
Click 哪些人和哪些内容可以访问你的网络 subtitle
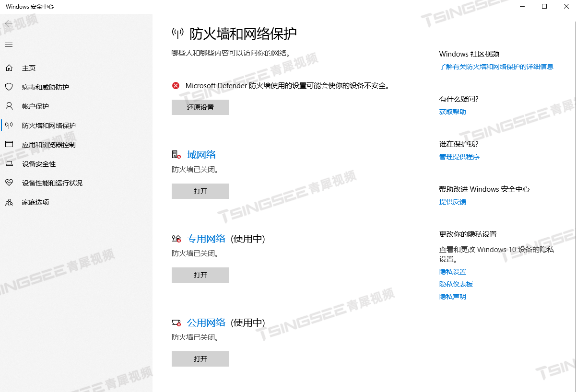231,53
